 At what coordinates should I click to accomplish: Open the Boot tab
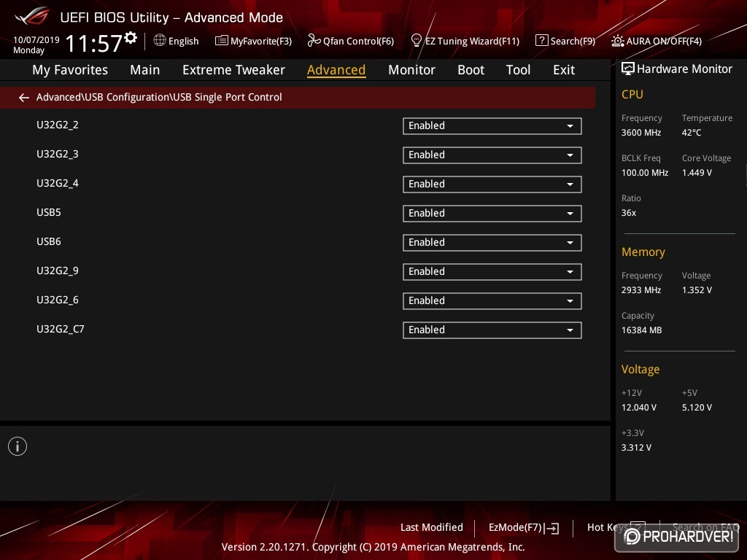[471, 70]
